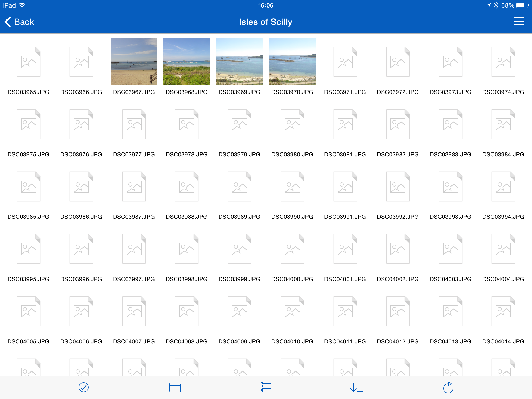Screen dimensions: 532x399
Task: Click the file name DSC04013.JPG
Action: 451,341
